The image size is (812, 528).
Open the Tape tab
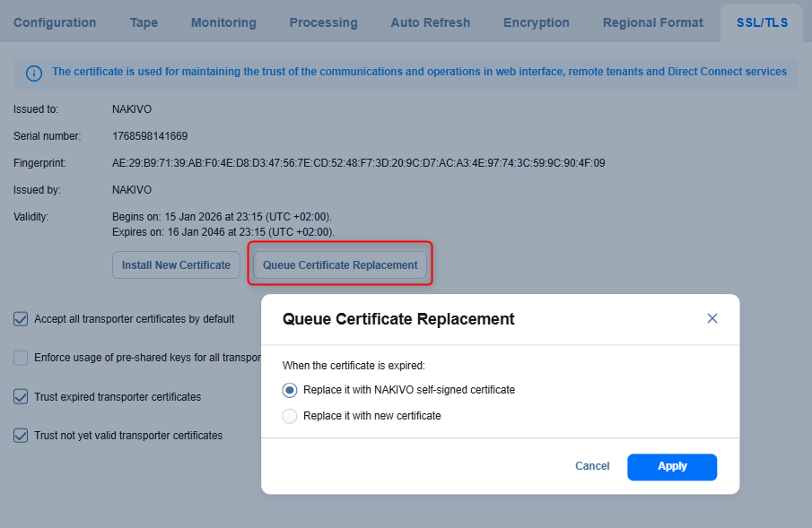[144, 22]
